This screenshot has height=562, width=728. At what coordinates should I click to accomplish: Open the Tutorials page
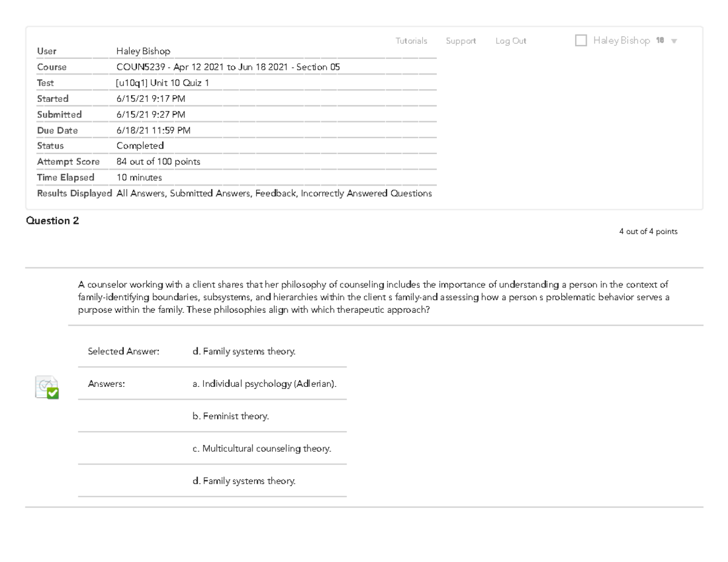pos(411,40)
